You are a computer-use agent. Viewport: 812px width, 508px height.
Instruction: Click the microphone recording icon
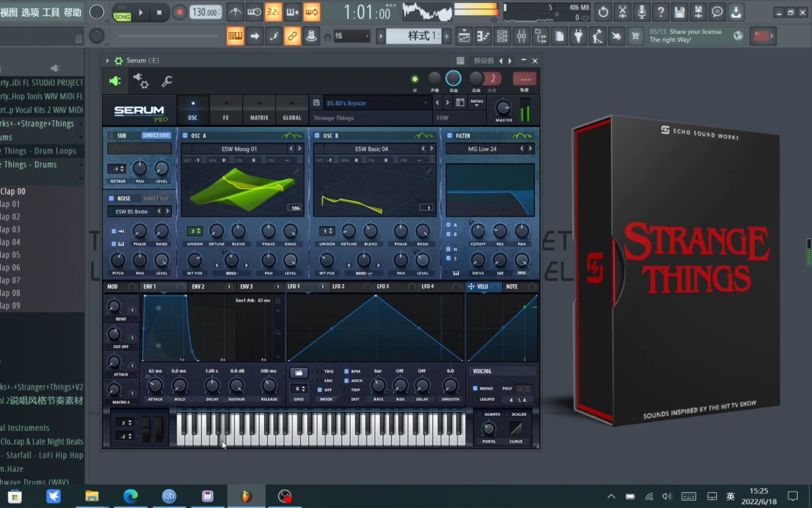pyautogui.click(x=642, y=12)
